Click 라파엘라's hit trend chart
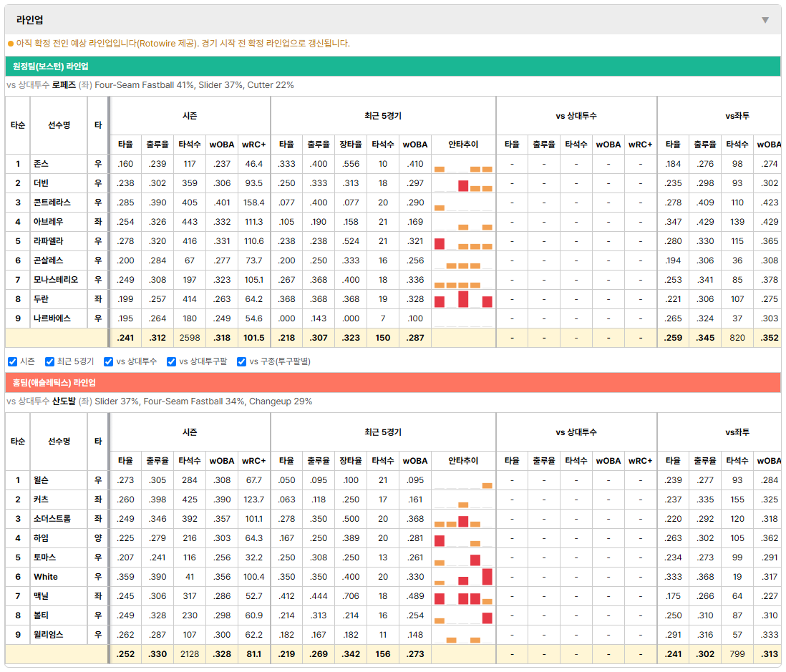Screen dimensions: 786x672 pyautogui.click(x=463, y=242)
